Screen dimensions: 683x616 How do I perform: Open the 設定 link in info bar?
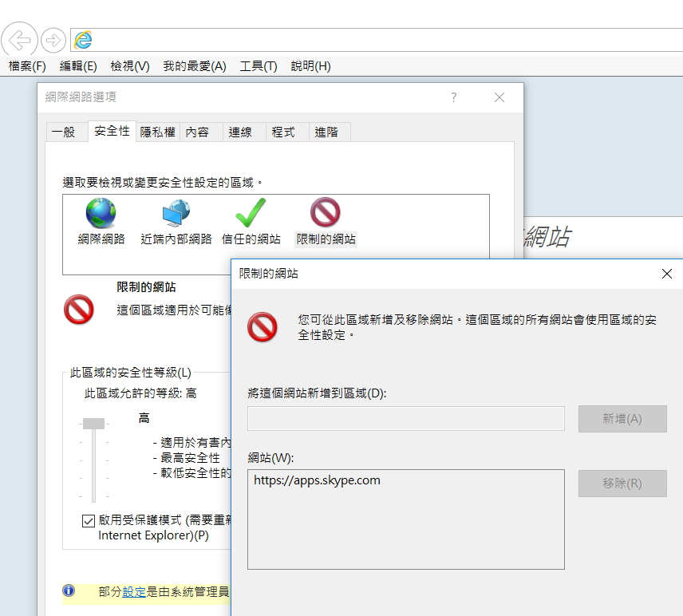pyautogui.click(x=134, y=591)
